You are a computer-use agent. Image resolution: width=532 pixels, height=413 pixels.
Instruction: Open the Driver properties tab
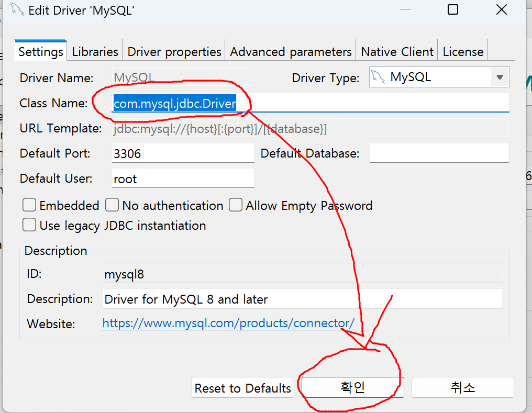click(174, 51)
